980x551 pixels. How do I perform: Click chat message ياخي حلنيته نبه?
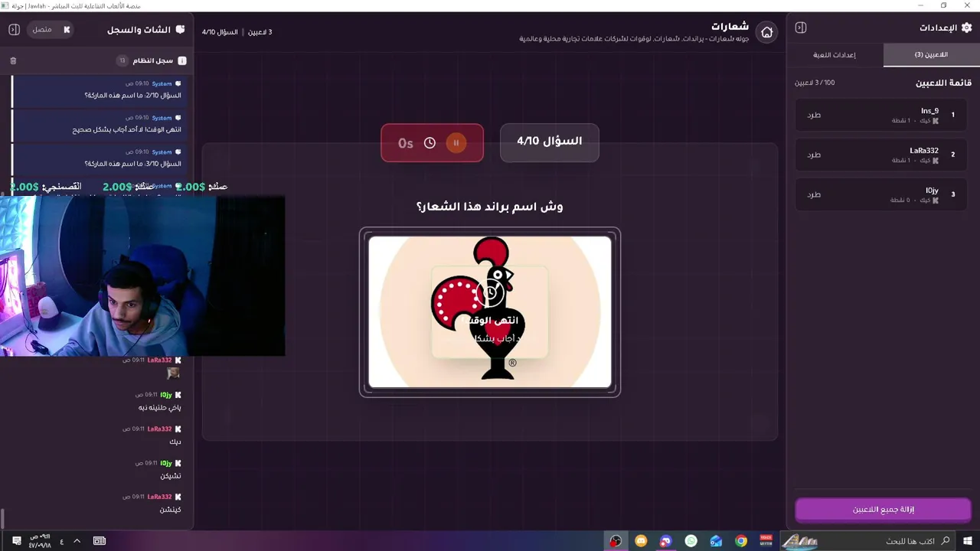tap(159, 408)
